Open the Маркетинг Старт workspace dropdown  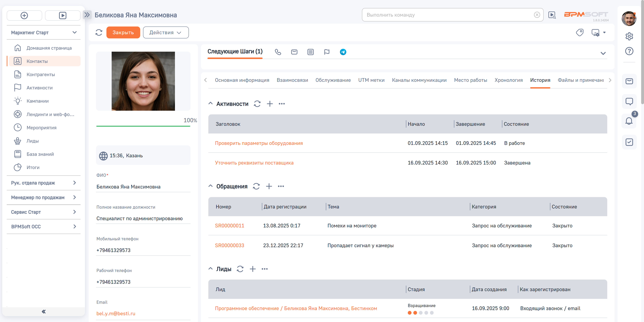point(43,33)
